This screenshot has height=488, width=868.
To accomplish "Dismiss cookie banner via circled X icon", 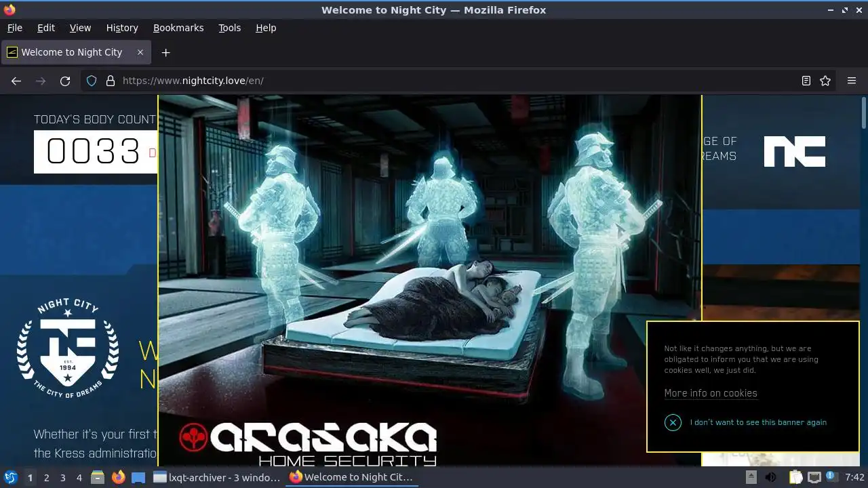I will [x=673, y=422].
